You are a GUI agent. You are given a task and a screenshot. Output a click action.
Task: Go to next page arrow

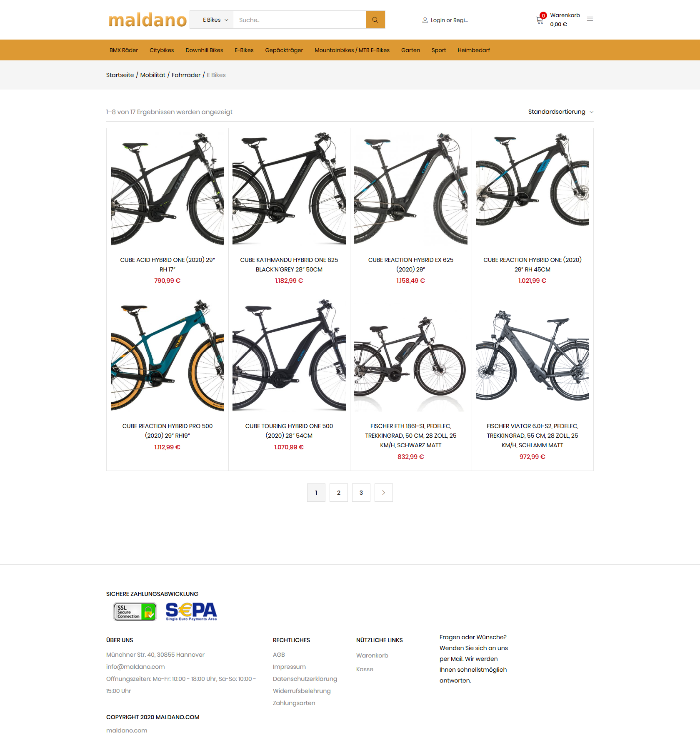(x=383, y=493)
